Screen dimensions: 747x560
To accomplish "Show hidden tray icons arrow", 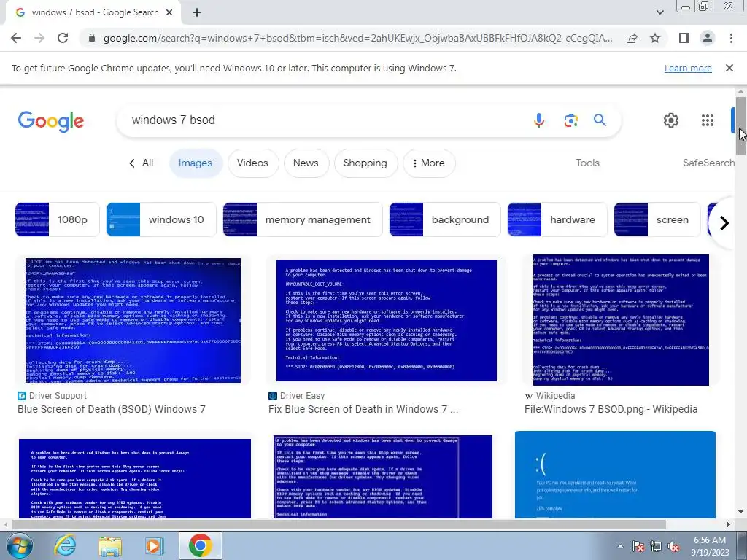I will [x=620, y=546].
